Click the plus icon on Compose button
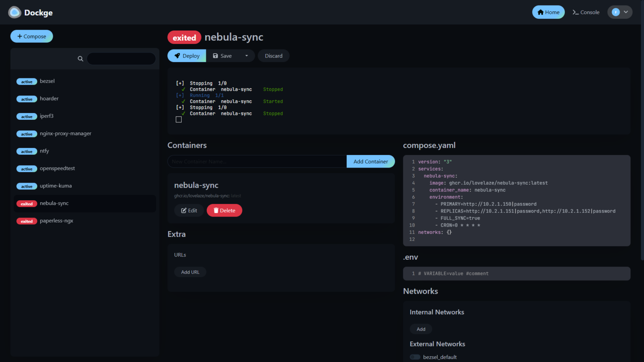Viewport: 644px width, 362px height. (x=20, y=36)
